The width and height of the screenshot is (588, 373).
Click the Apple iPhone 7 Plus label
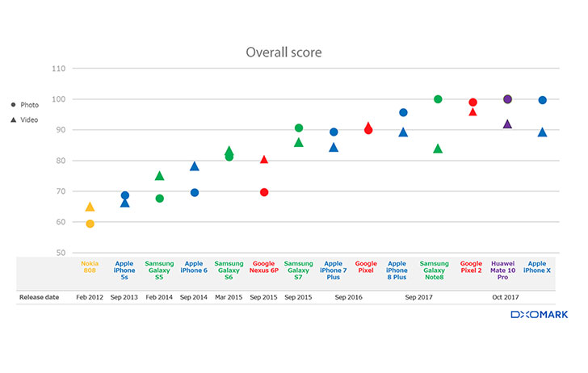(x=334, y=270)
